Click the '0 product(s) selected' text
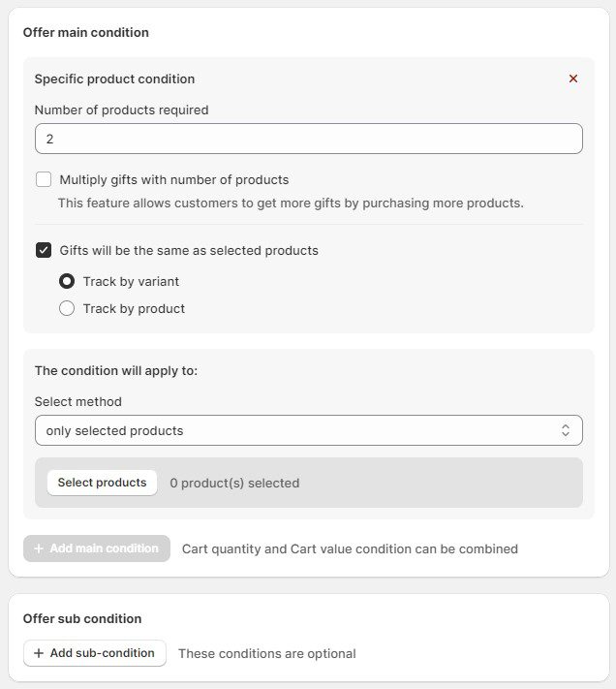The image size is (616, 689). pos(234,483)
